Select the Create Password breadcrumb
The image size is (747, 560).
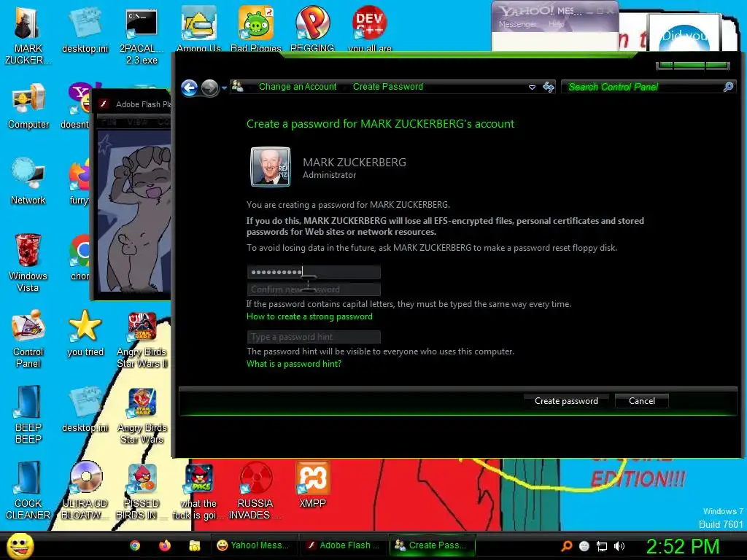[388, 87]
